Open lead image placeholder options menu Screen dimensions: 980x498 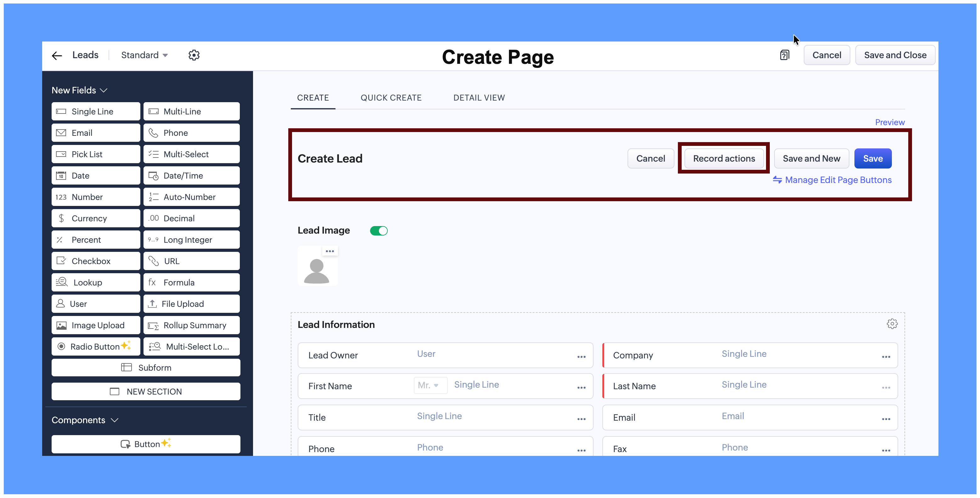pyautogui.click(x=330, y=251)
